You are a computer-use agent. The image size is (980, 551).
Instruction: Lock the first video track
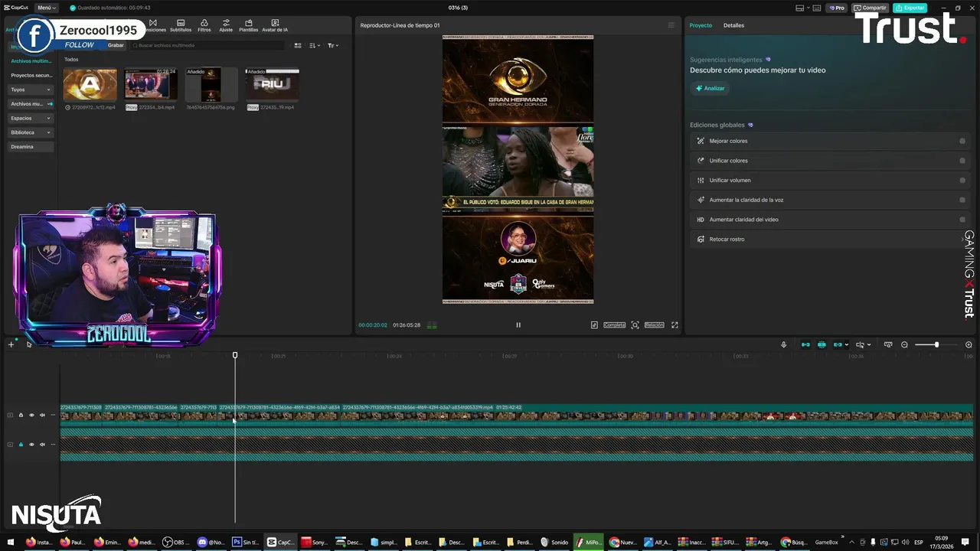pos(21,415)
